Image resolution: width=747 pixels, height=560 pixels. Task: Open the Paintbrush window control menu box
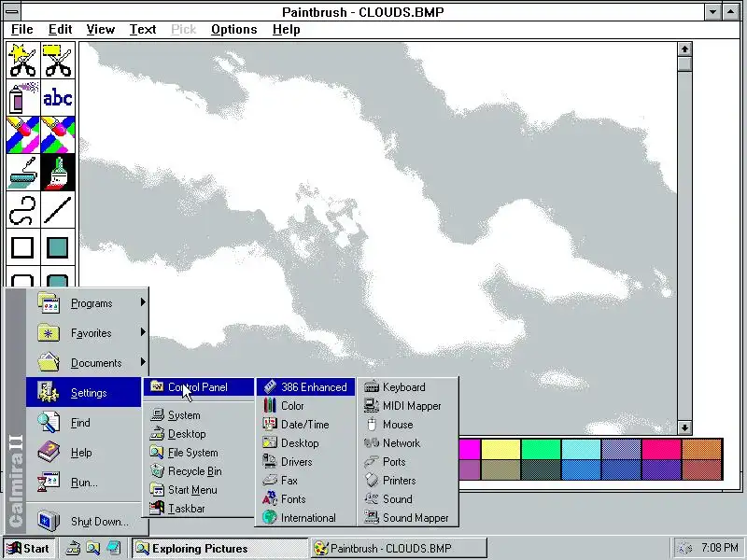point(12,11)
